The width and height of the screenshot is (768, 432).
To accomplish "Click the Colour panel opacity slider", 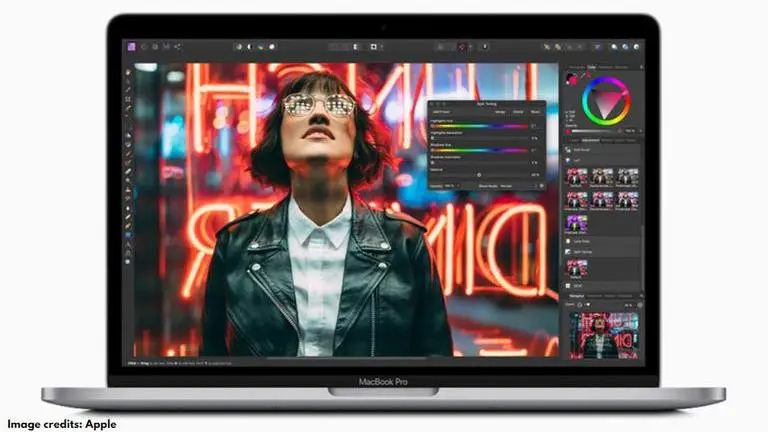I will click(595, 131).
